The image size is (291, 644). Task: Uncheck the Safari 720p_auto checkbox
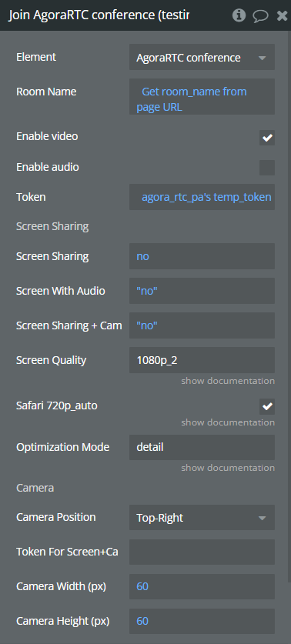coord(267,406)
